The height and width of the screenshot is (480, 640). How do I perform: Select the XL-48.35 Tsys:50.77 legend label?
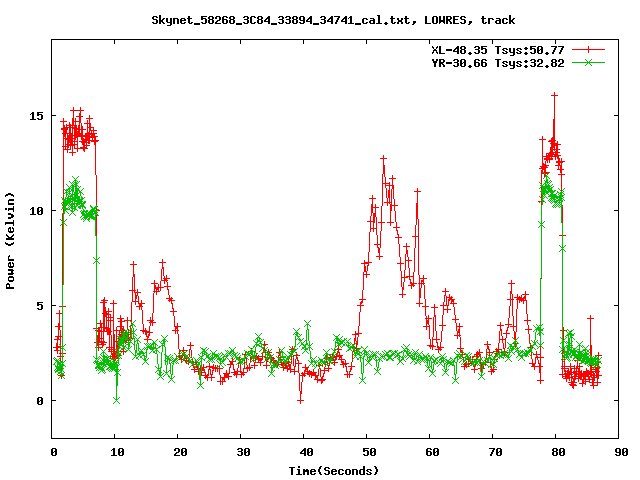[x=498, y=50]
